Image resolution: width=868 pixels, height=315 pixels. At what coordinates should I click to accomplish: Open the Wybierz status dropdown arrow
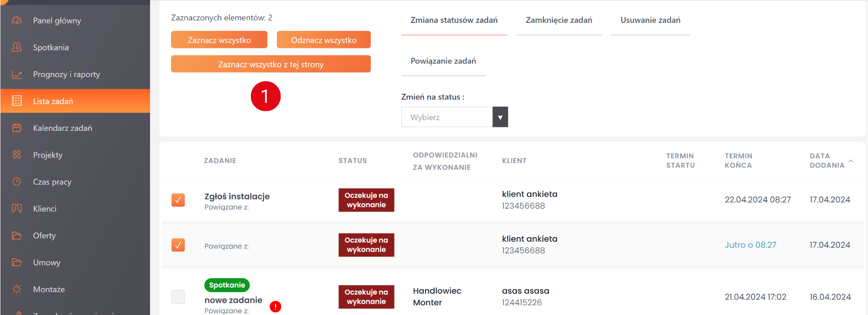coord(500,117)
